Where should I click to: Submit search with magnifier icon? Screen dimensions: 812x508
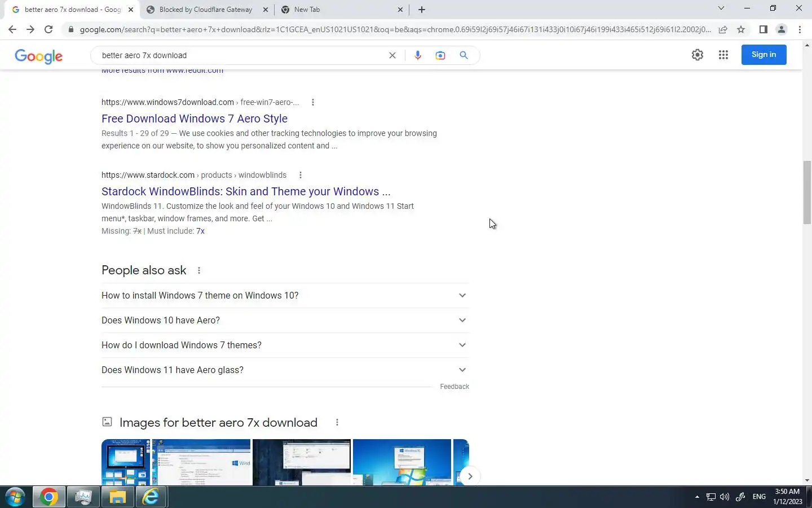point(464,55)
